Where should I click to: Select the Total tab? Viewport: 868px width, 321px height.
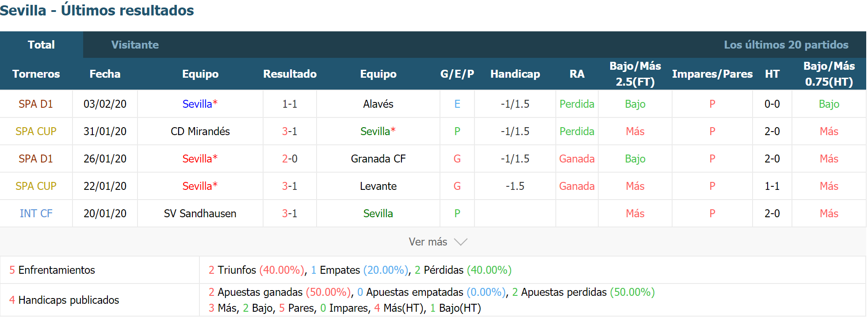click(41, 45)
